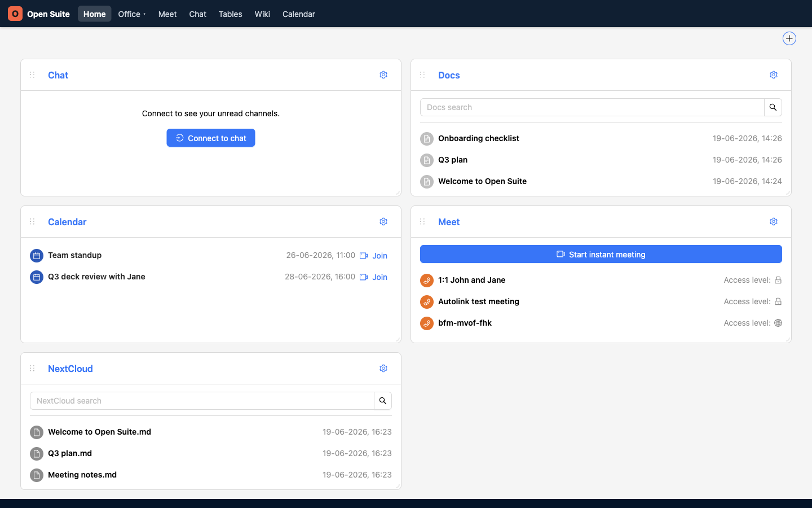Viewport: 812px width, 508px height.
Task: Open Tables from the top navigation
Action: coord(231,14)
